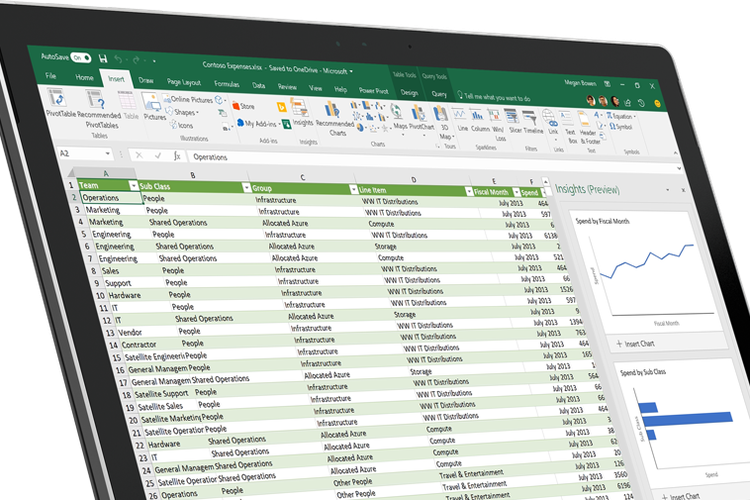The image size is (750, 500).
Task: Open the Formulas tab
Action: [226, 84]
